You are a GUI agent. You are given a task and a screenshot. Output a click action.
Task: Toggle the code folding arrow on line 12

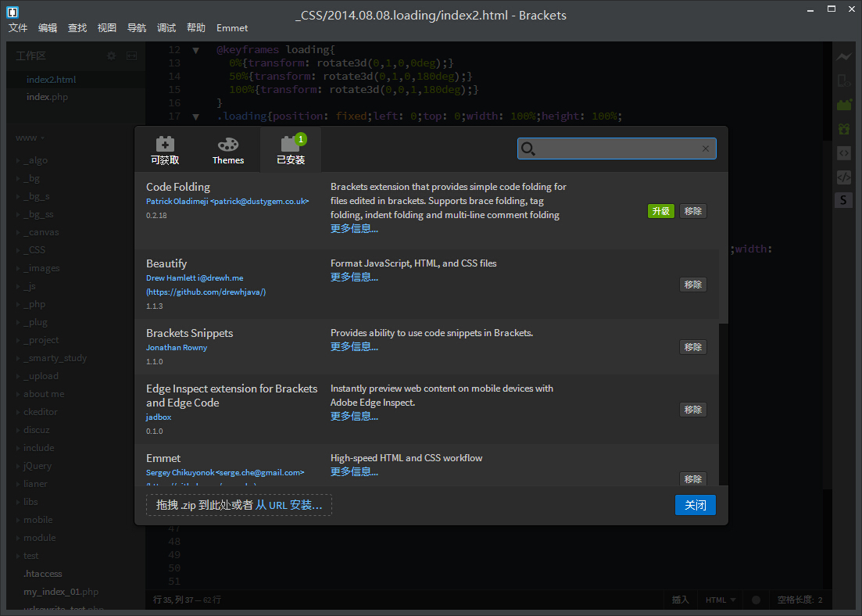(x=196, y=50)
